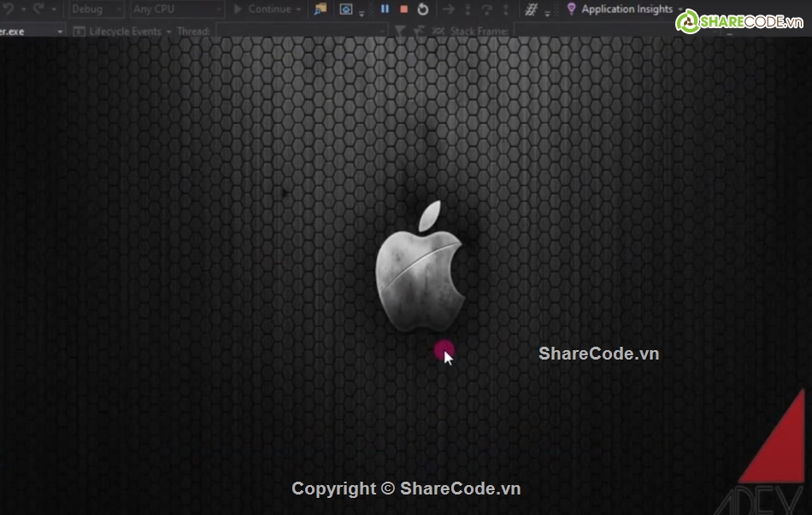Open the Debug configuration dropdown
812x515 pixels.
pyautogui.click(x=97, y=9)
